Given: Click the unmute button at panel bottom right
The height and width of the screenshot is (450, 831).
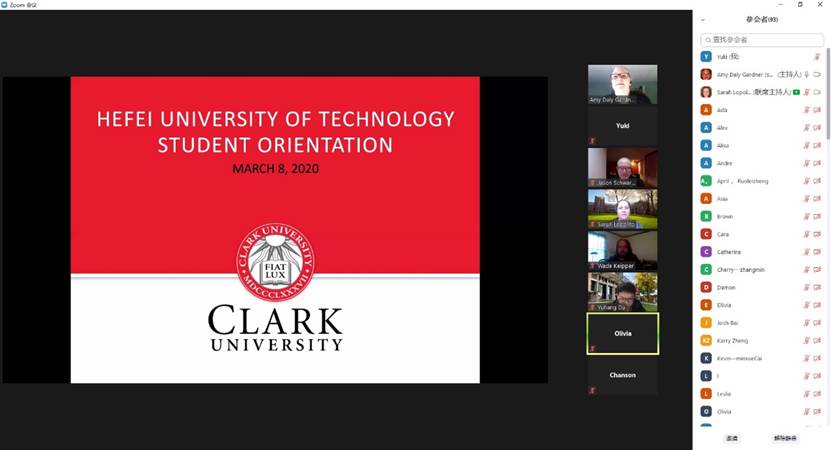Looking at the screenshot, I should 785,438.
